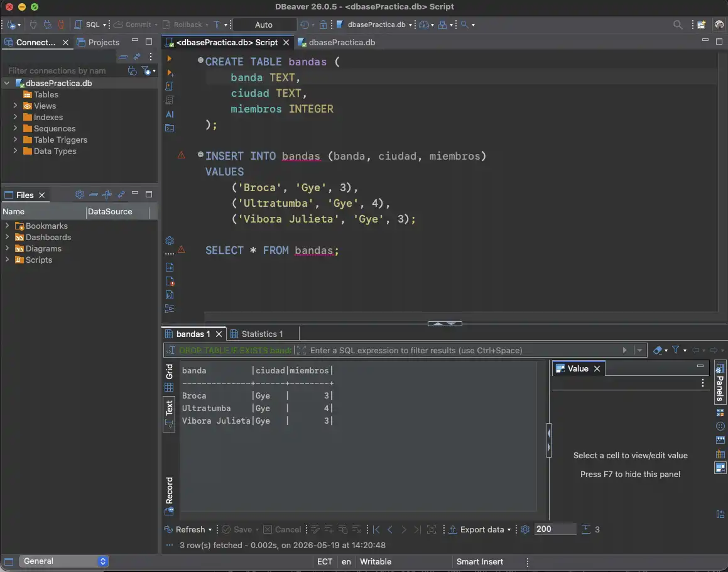Open the Auto transaction mode combo box

[264, 25]
